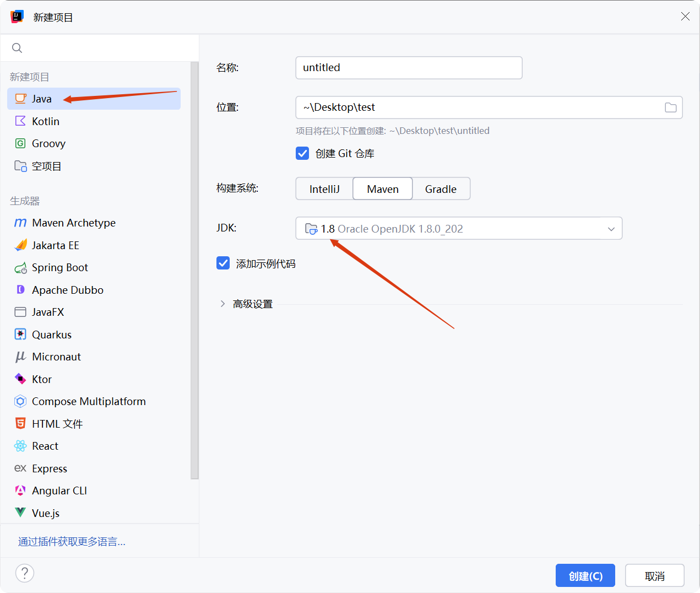Click the Spring Boot leaf icon
This screenshot has width=700, height=593.
(20, 268)
